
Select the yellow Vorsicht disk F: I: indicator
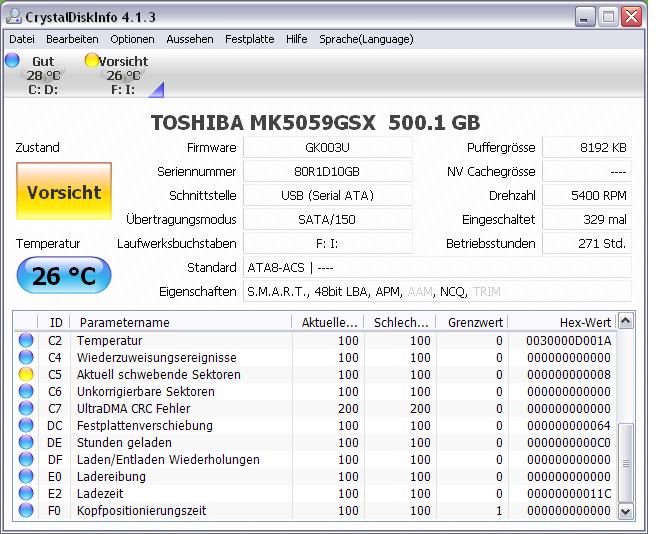click(91, 60)
